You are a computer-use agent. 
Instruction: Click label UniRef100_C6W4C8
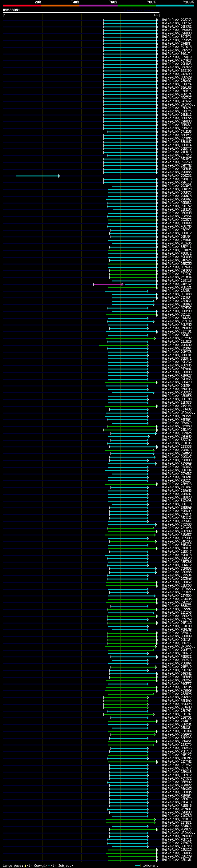[x=176, y=382]
